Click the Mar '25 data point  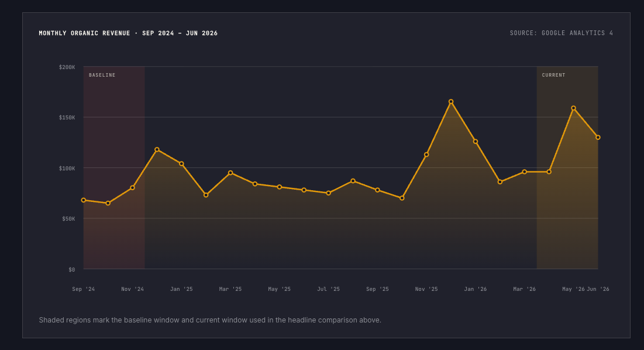tap(230, 173)
